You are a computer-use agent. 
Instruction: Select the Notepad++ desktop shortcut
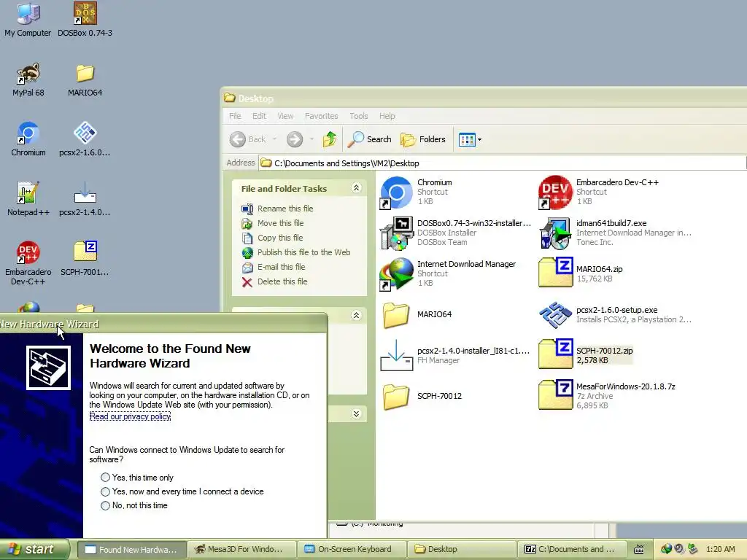tap(28, 199)
